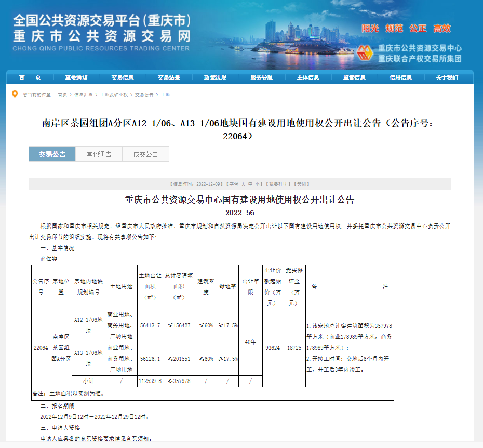Image resolution: width=483 pixels, height=448 pixels.
Task: Click the 首页 breadcrumb link
Action: coord(62,95)
